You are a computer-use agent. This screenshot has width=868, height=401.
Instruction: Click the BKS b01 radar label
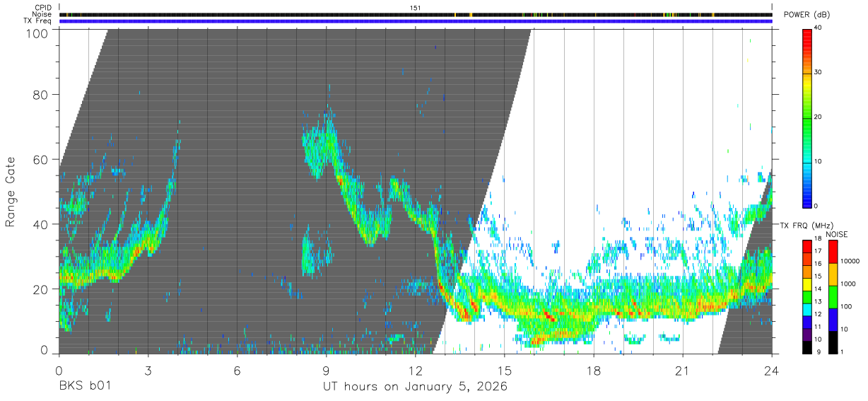(84, 386)
